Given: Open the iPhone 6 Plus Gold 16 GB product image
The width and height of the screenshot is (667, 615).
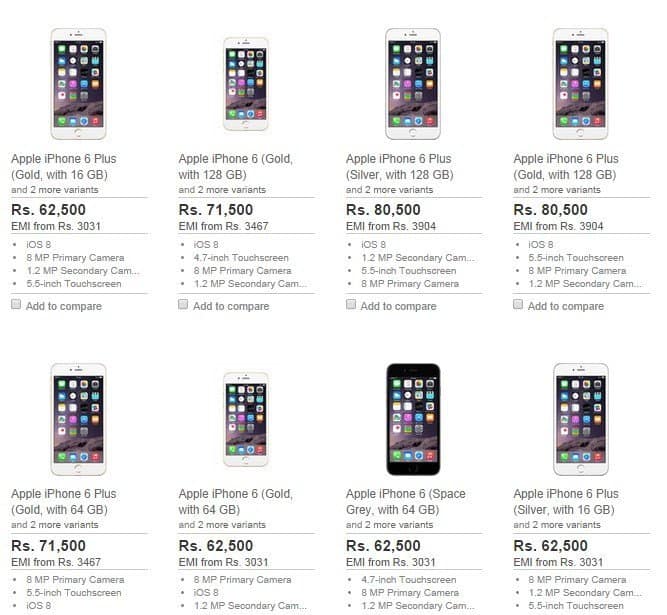Looking at the screenshot, I should 78,84.
